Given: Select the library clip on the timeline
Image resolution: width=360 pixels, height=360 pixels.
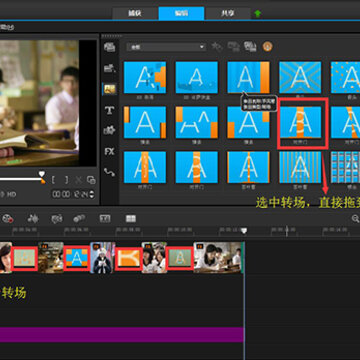Looking at the screenshot, I should tap(51, 258).
